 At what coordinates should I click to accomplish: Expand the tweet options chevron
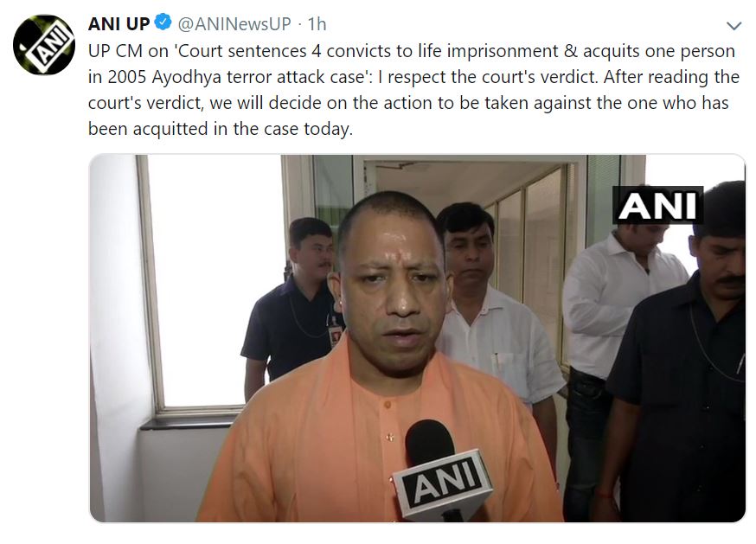(734, 26)
